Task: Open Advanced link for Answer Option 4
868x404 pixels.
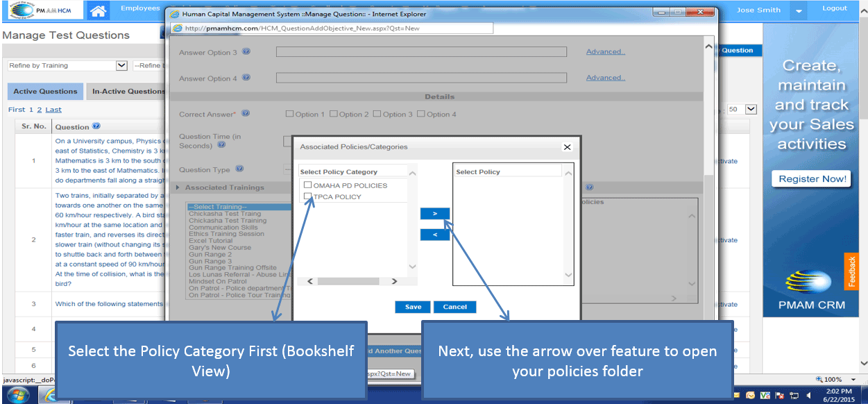Action: click(606, 78)
